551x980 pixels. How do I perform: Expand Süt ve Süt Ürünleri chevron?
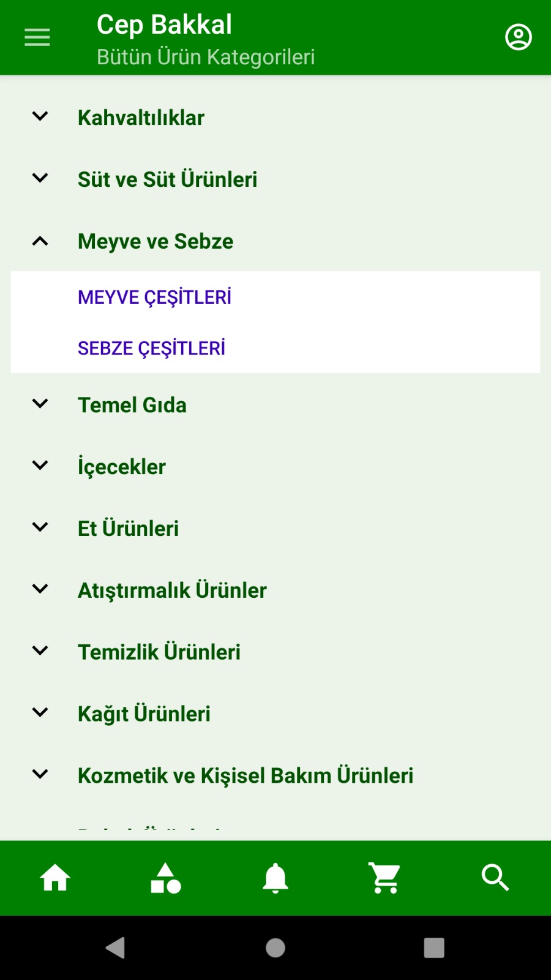pos(40,178)
